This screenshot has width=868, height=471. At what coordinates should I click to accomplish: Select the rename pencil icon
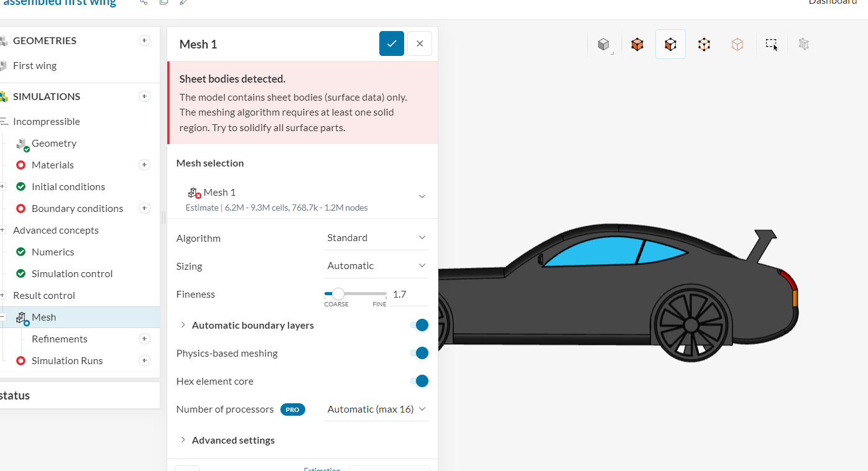click(x=183, y=3)
